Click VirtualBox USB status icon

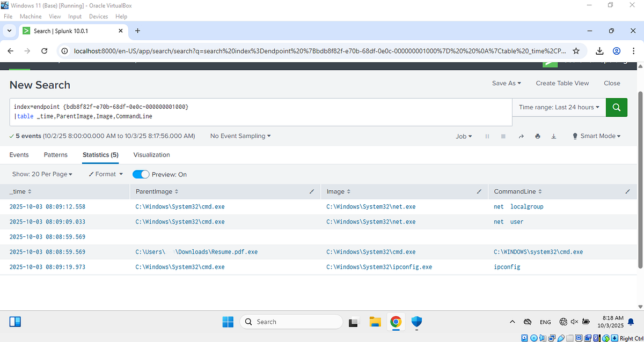pyautogui.click(x=562, y=338)
